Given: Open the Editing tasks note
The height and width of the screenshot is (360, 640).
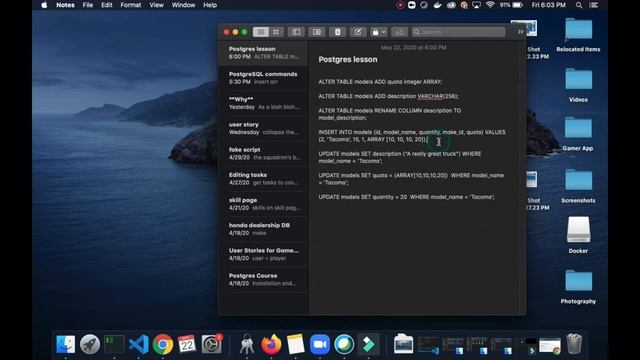Looking at the screenshot, I should 263,179.
